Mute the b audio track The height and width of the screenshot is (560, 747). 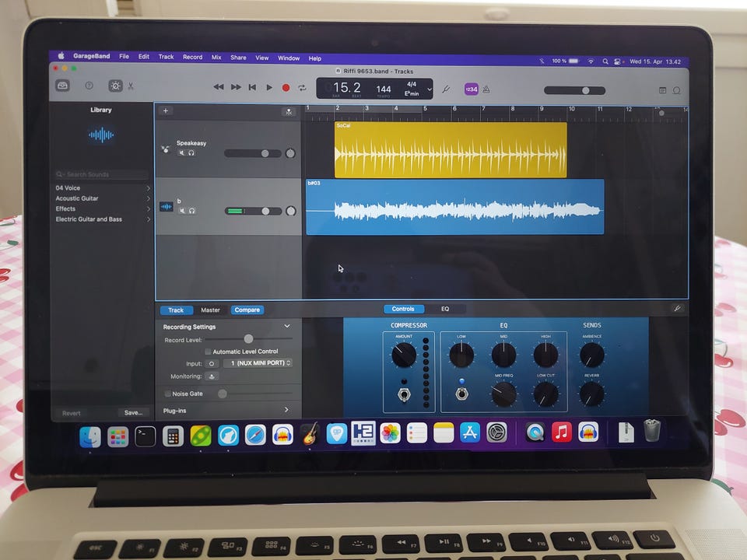(x=182, y=211)
